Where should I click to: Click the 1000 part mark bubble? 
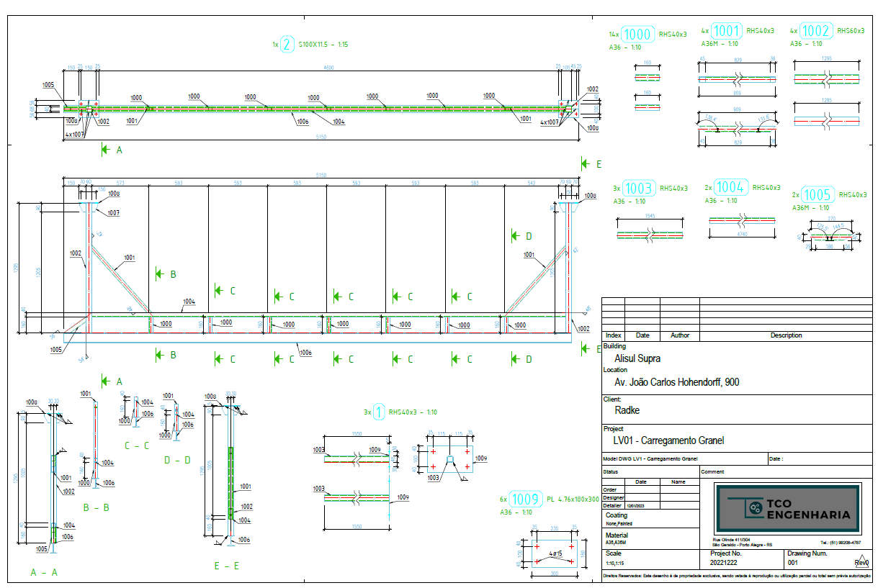[x=637, y=34]
